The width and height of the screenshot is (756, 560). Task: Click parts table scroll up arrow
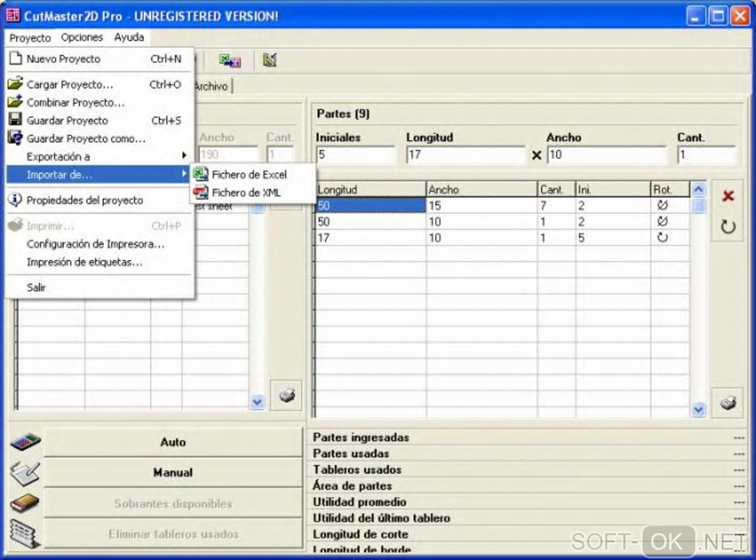(698, 190)
